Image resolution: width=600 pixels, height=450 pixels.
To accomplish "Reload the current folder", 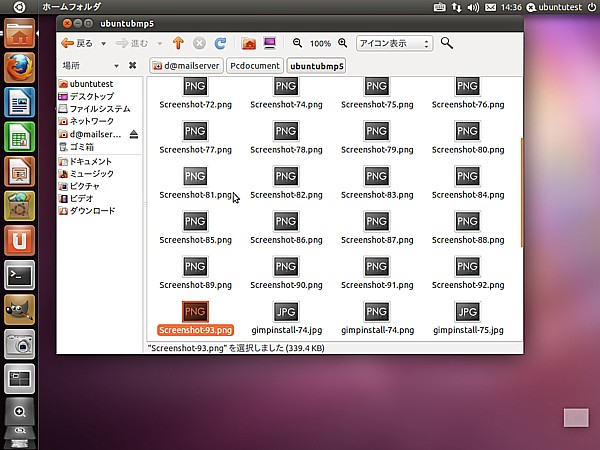I will 220,43.
